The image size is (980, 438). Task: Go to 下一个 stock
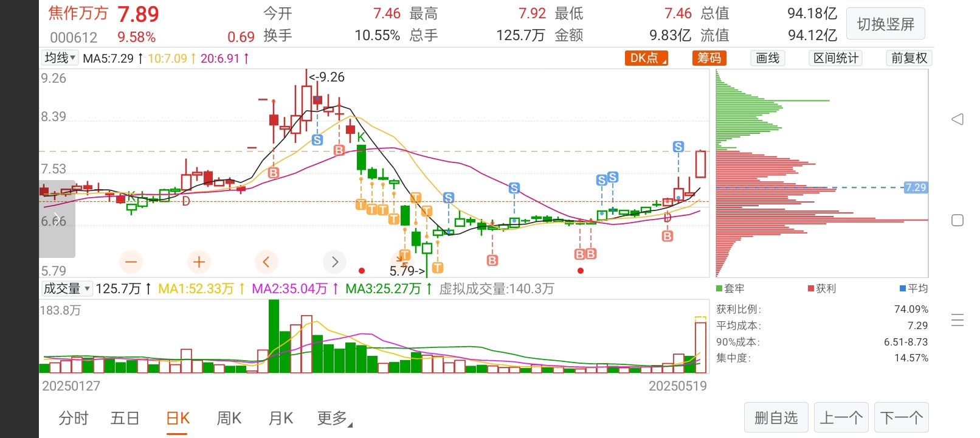point(901,418)
